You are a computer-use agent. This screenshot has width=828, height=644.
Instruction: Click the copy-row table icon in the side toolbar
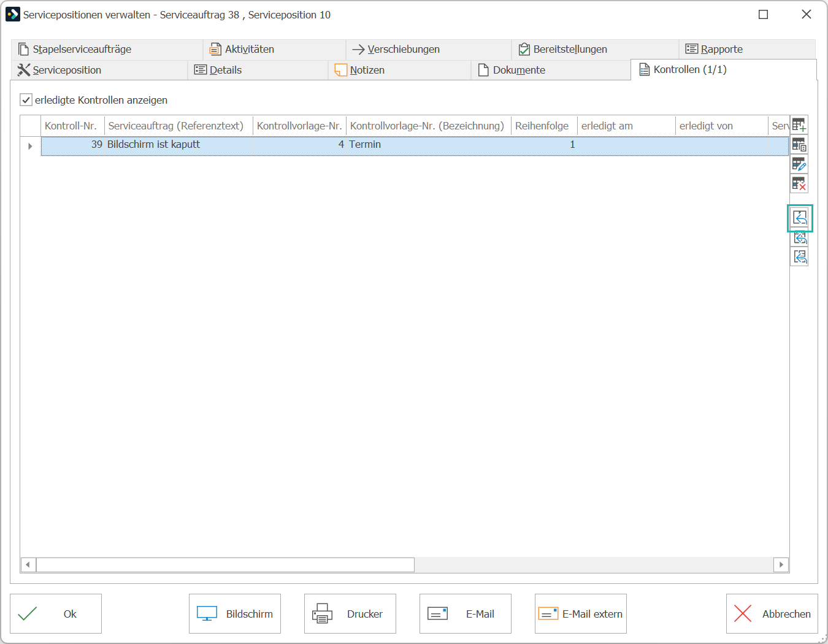tap(799, 145)
